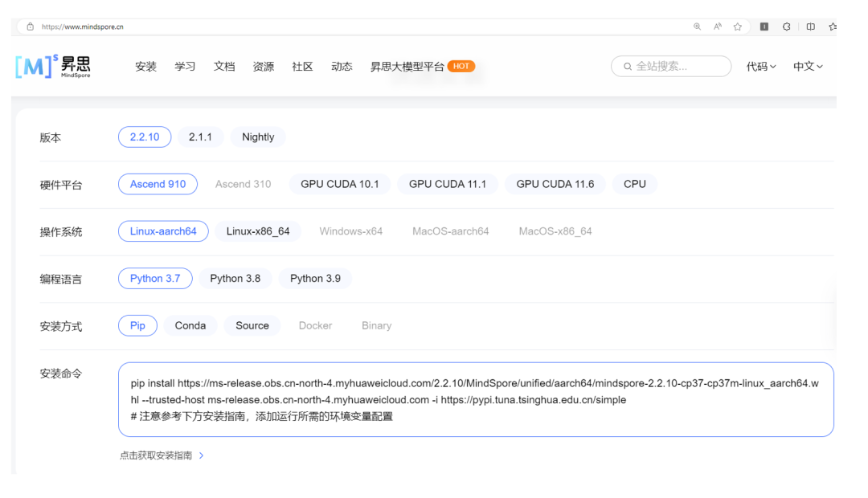Click the site lock icon in address bar
The width and height of the screenshot is (868, 498).
31,27
